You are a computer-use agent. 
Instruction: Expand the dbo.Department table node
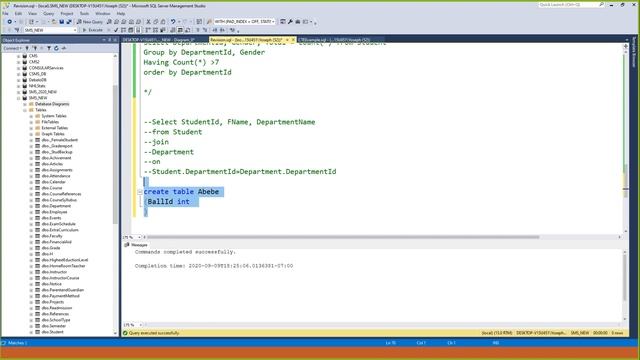coord(31,206)
